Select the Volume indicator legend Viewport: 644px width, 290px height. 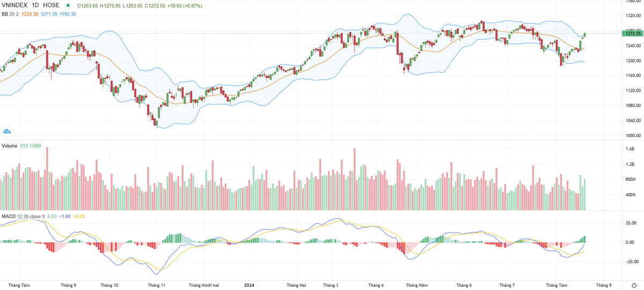9,146
